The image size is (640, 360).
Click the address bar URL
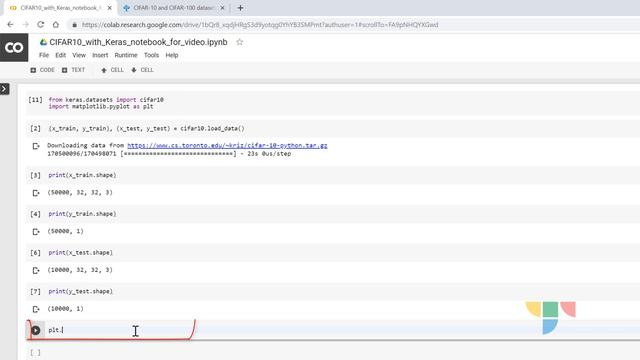[x=260, y=25]
